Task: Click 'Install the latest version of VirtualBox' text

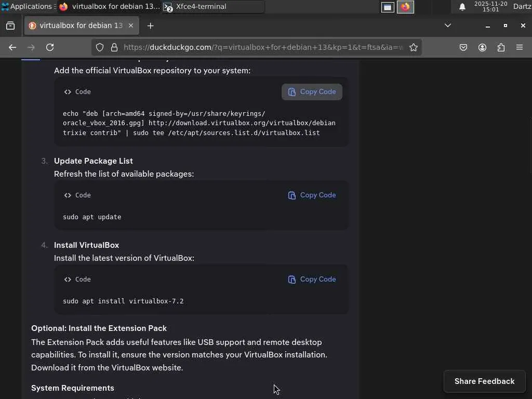Action: point(124,258)
